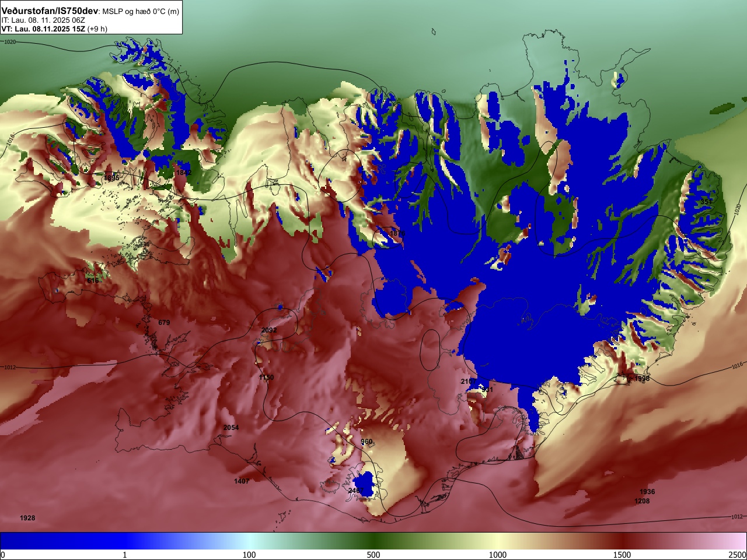Image resolution: width=747 pixels, height=560 pixels.
Task: Click the 960 height label on the map
Action: [x=366, y=442]
